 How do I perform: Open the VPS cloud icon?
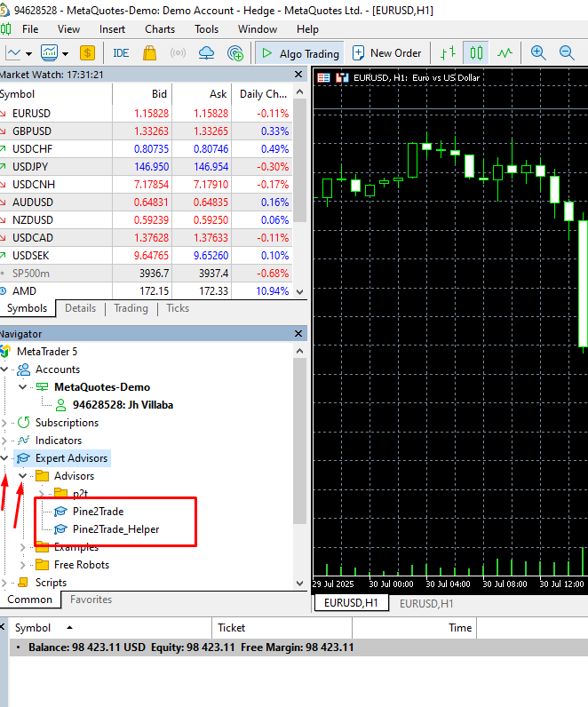(207, 53)
